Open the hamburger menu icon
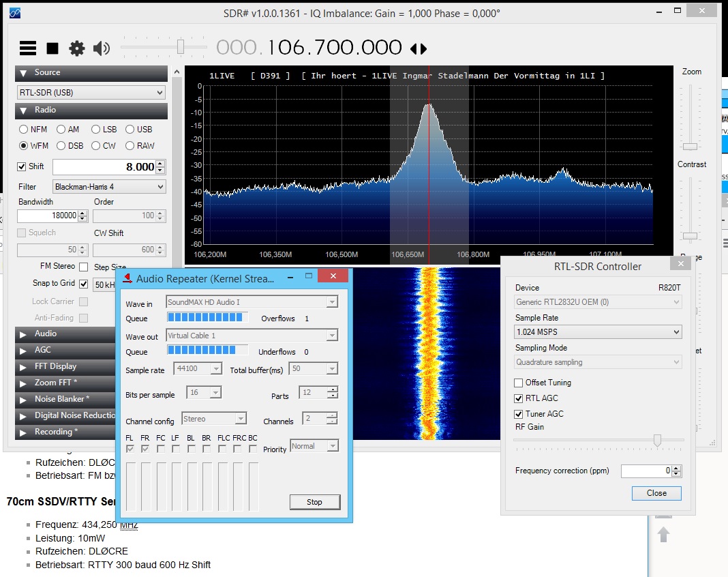728x577 pixels. (x=27, y=48)
